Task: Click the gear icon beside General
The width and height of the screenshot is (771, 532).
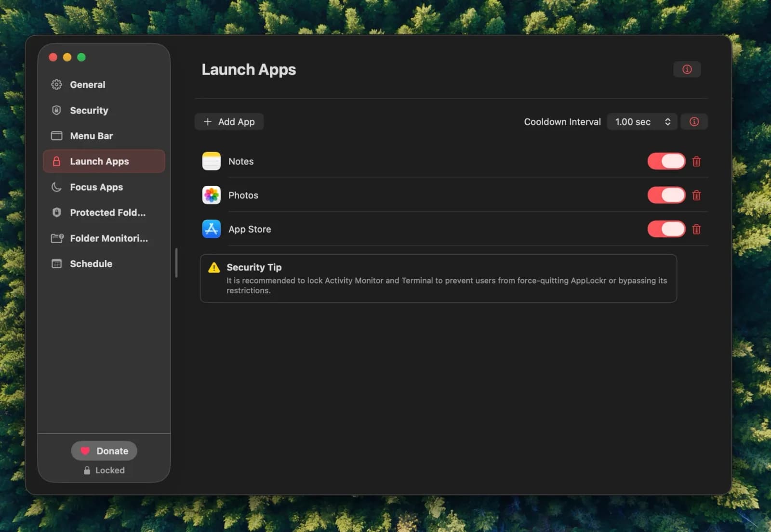Action: pyautogui.click(x=56, y=85)
